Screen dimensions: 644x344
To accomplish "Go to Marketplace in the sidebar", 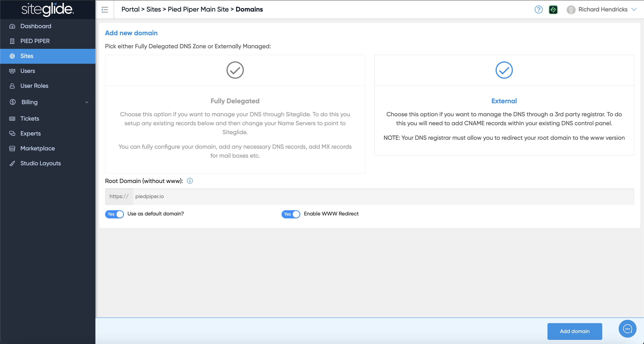I will pos(37,148).
